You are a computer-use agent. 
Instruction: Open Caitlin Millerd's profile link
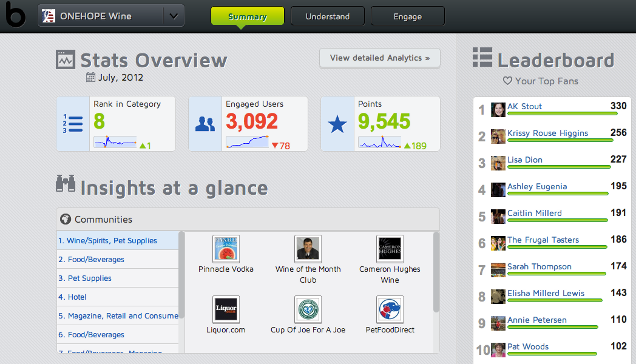click(x=535, y=213)
